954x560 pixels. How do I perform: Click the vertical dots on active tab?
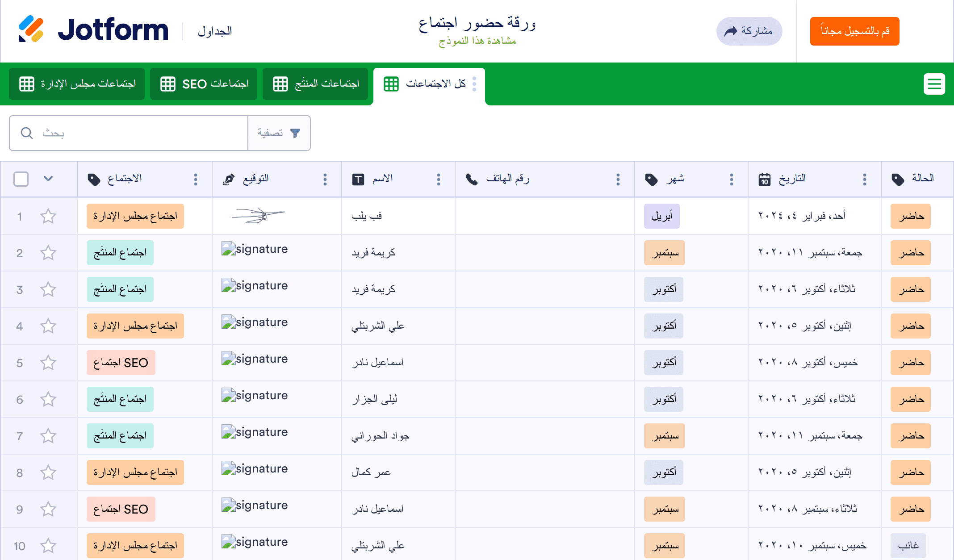474,84
